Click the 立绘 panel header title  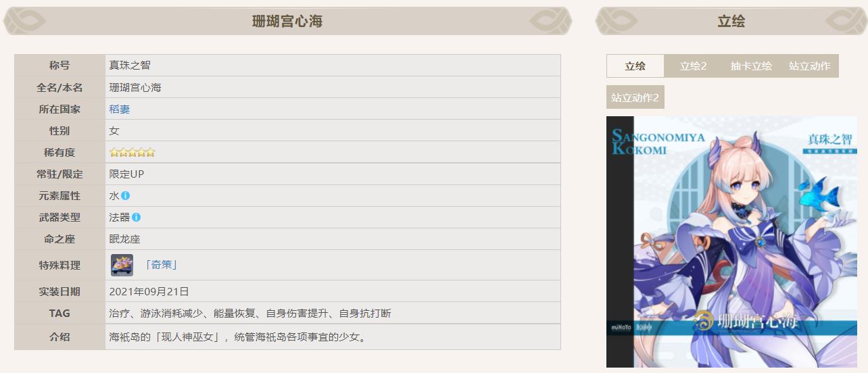click(731, 21)
